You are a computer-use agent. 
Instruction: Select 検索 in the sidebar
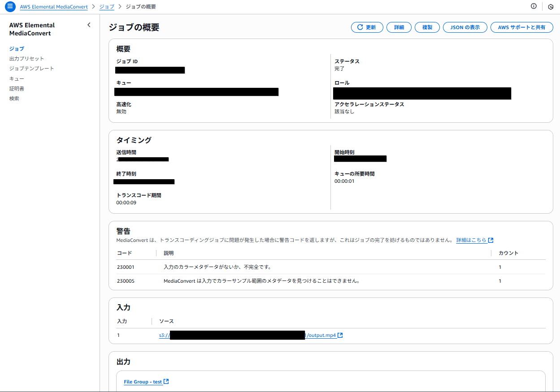click(x=14, y=99)
